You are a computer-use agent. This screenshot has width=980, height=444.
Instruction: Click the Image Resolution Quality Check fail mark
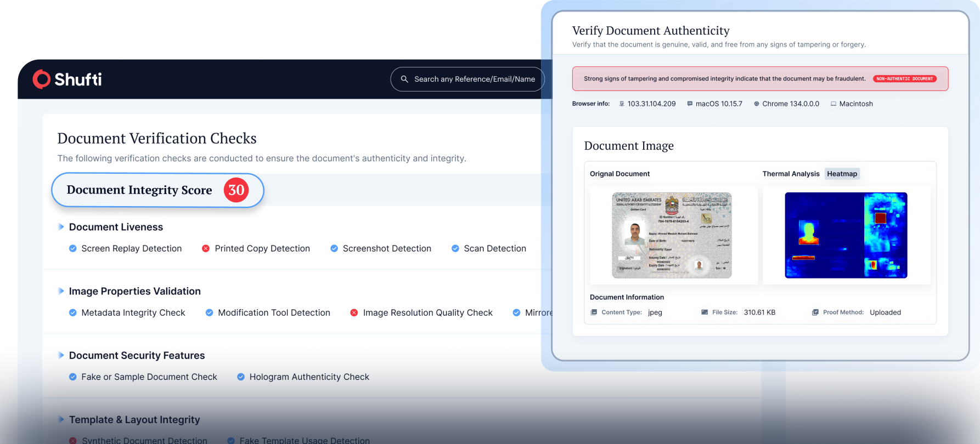(x=354, y=312)
